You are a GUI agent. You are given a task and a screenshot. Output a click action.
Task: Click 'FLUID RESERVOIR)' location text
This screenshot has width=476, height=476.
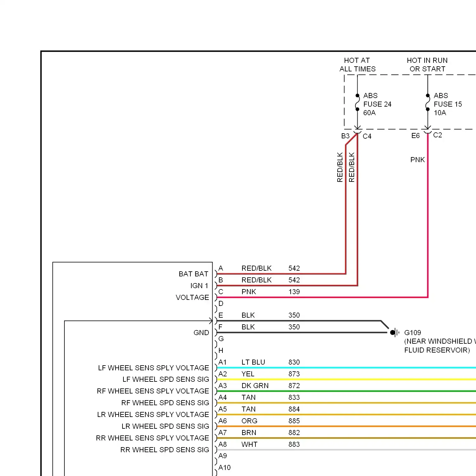[x=437, y=350]
